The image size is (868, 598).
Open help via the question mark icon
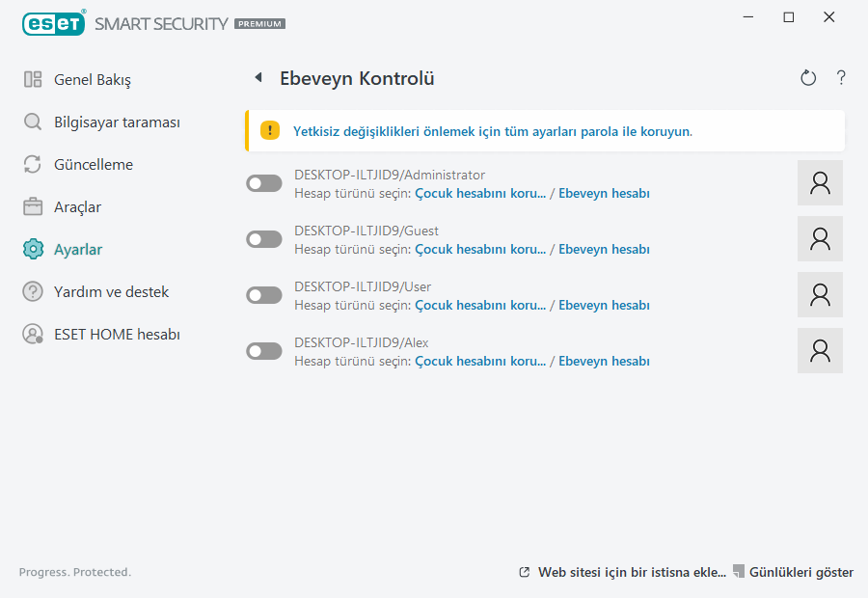(x=840, y=78)
